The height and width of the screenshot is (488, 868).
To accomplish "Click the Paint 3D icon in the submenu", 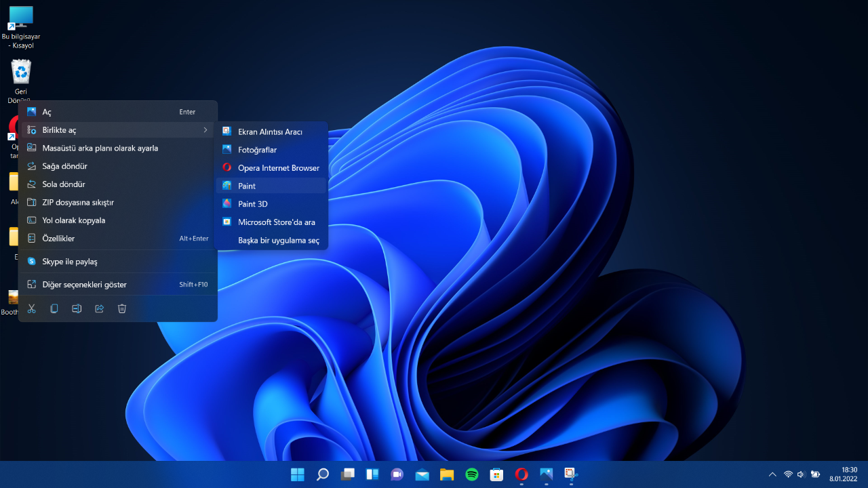I will pos(227,203).
